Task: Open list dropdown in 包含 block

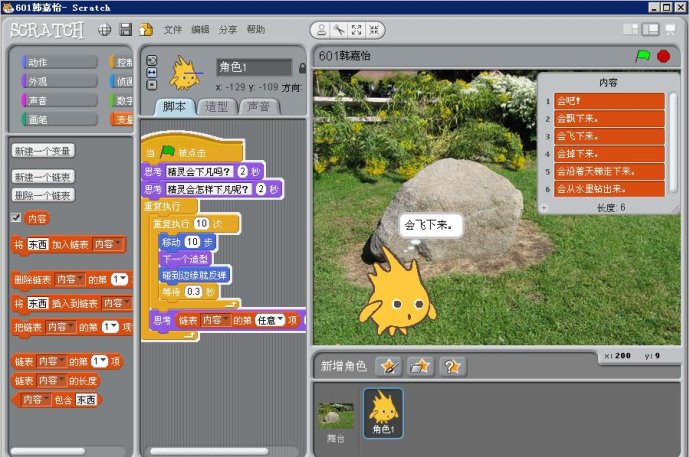Action: [35, 399]
